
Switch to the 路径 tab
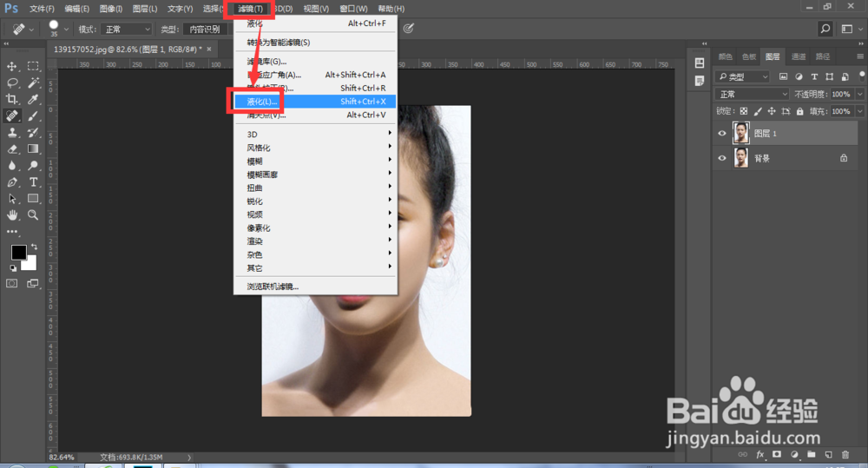[x=823, y=56]
